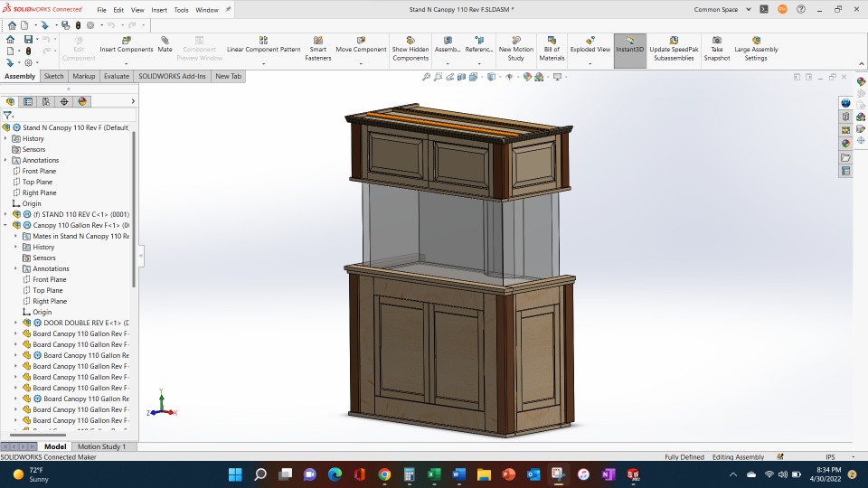Open the Tools menu
The width and height of the screenshot is (868, 488).
click(x=181, y=10)
